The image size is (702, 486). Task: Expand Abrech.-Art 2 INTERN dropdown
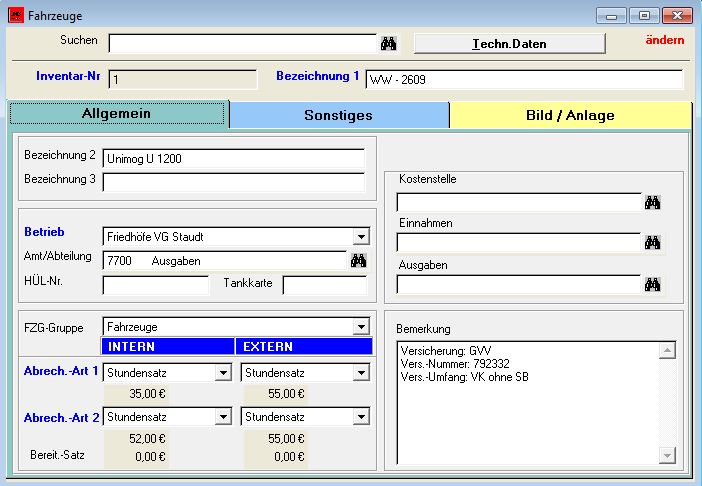(x=223, y=417)
